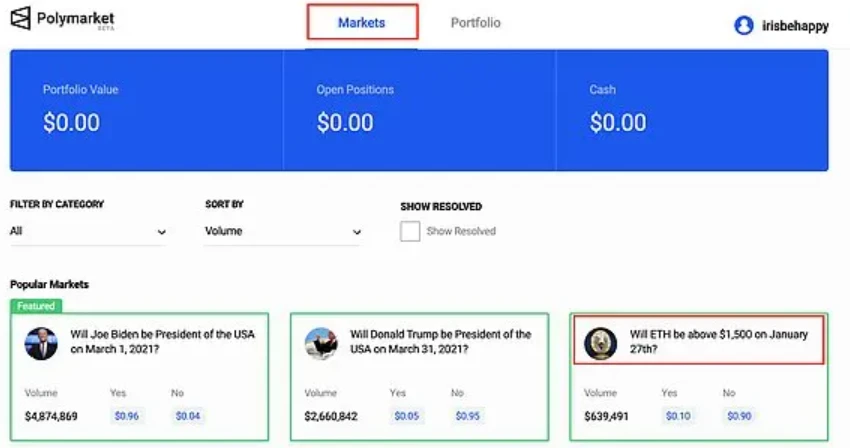Click the user profile avatar icon
This screenshot has height=448, width=850.
coord(743,26)
